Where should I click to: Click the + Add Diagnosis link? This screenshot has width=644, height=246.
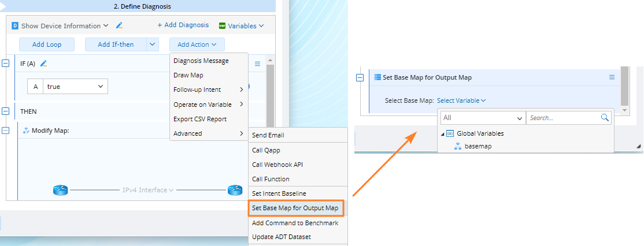183,25
